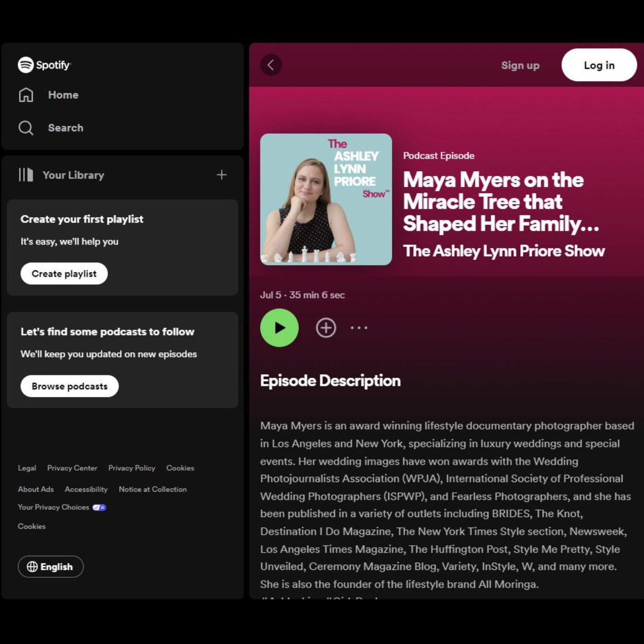Go back using the left chevron
The image size is (644, 644).
[271, 65]
